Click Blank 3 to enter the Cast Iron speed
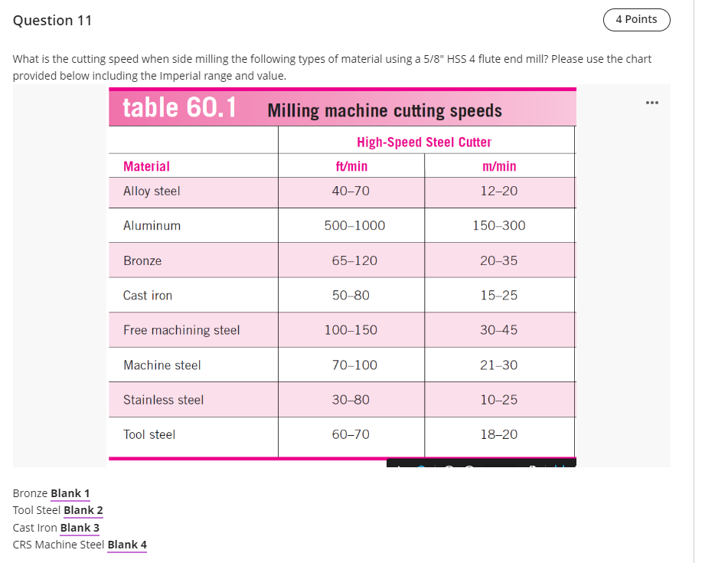Viewport: 728px width, 563px height. click(x=80, y=528)
